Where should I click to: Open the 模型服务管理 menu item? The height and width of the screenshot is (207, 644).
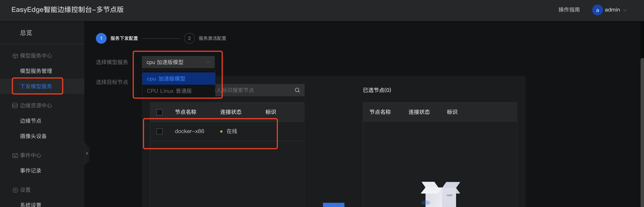(x=36, y=71)
